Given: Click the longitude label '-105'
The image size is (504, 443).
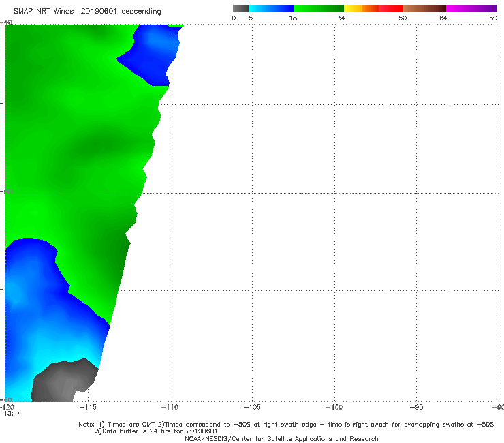Looking at the screenshot, I should (x=252, y=408).
